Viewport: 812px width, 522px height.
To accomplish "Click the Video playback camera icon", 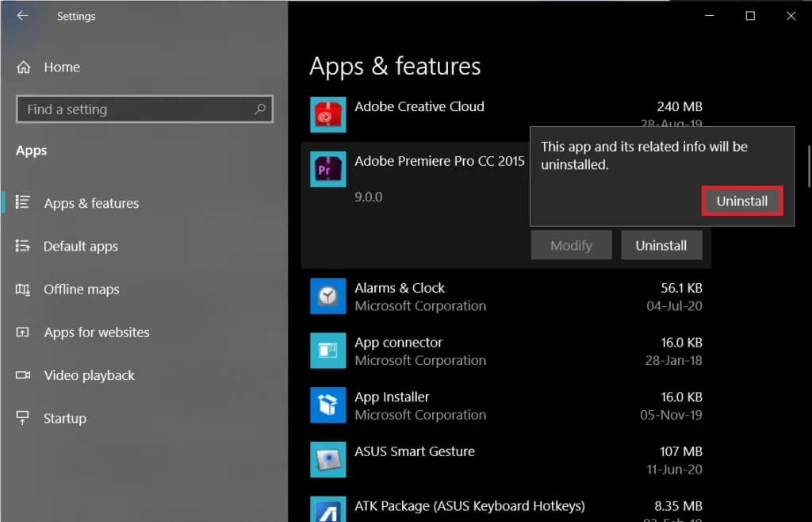I will [x=23, y=375].
